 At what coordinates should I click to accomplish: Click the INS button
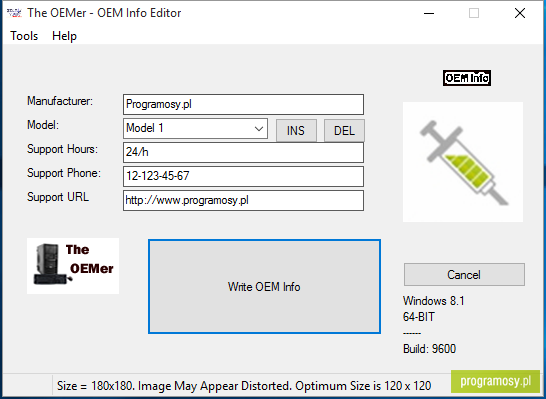click(x=296, y=131)
